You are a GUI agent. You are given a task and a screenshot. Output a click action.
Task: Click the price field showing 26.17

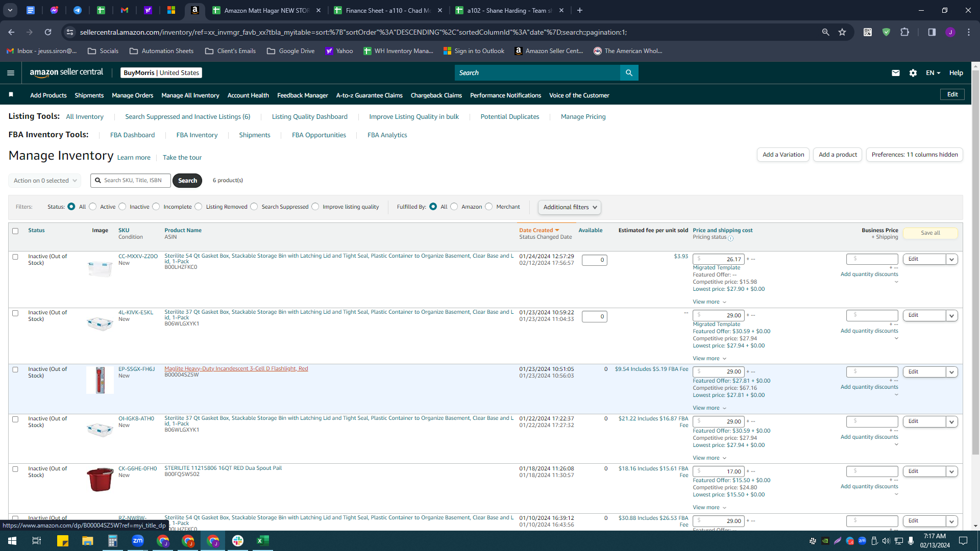tap(719, 260)
